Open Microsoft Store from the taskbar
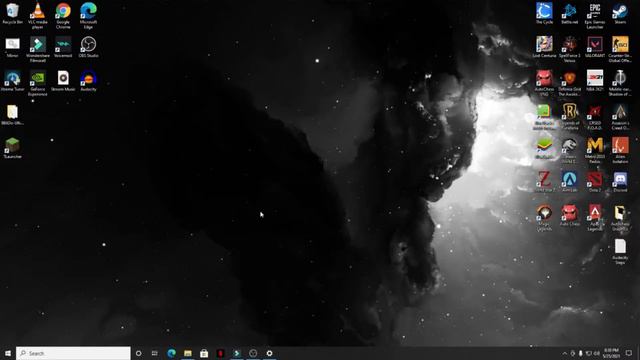Viewport: 640px width, 360px height. (204, 353)
